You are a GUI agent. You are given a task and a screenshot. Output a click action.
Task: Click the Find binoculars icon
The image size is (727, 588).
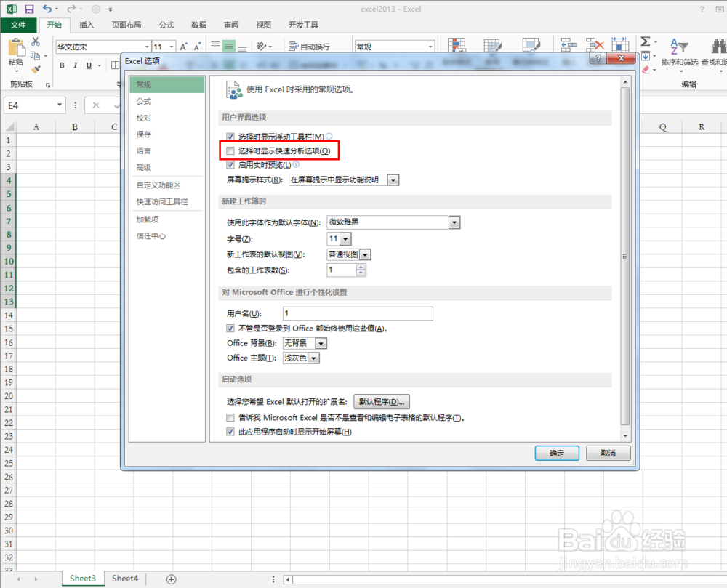pos(719,47)
